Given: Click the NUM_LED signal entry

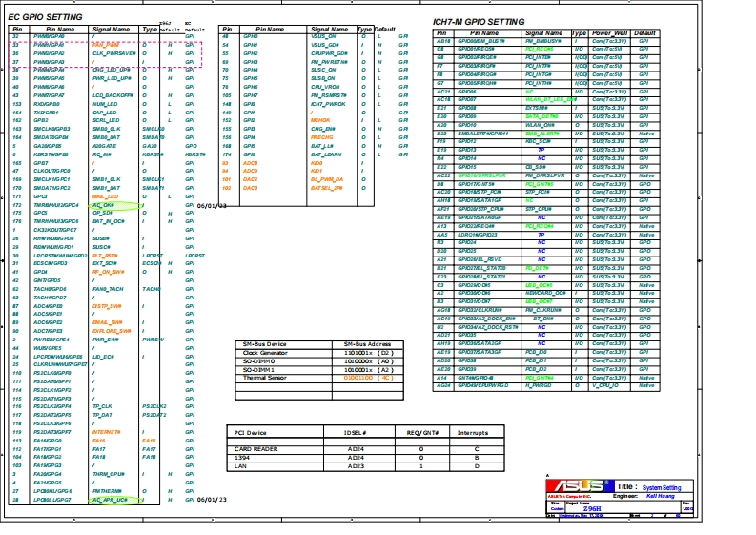Looking at the screenshot, I should [x=104, y=104].
